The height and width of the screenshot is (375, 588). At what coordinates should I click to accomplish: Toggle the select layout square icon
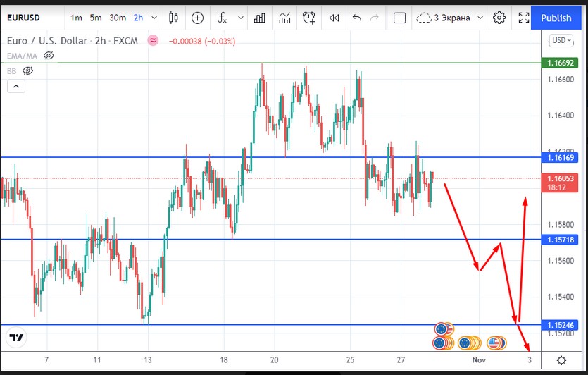(399, 18)
